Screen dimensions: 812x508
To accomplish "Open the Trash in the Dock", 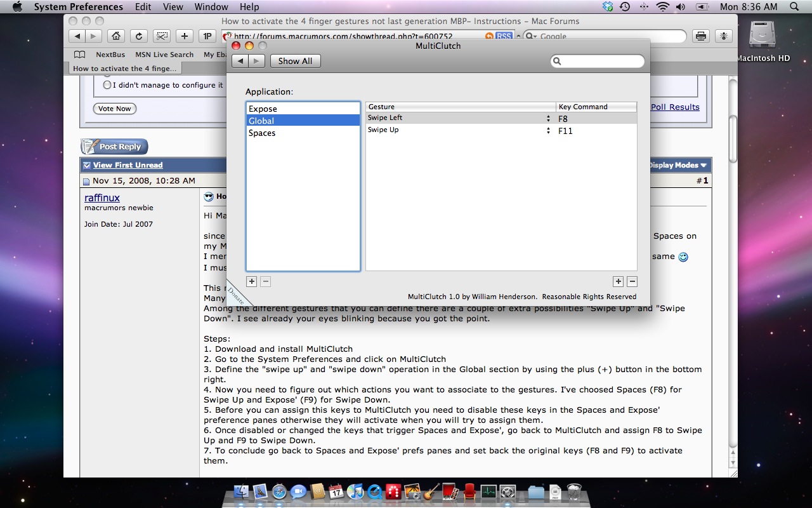I will point(574,492).
